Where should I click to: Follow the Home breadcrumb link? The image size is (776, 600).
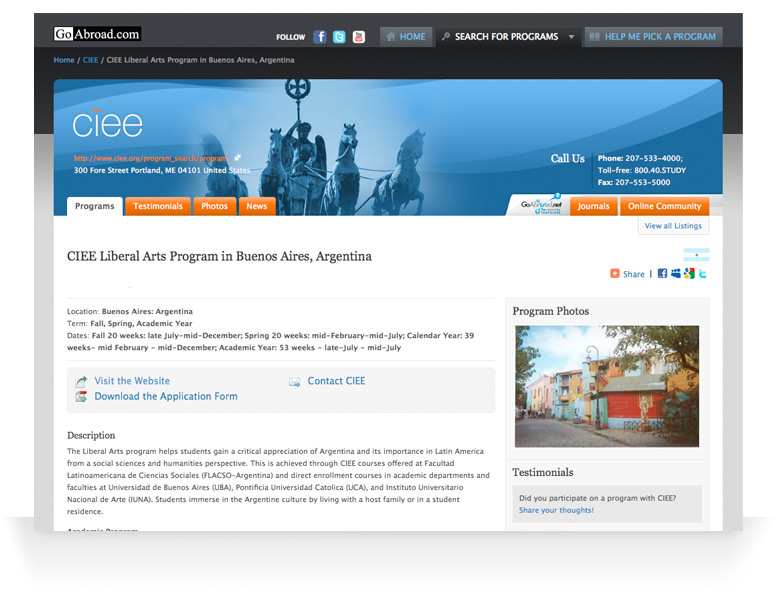tap(64, 60)
